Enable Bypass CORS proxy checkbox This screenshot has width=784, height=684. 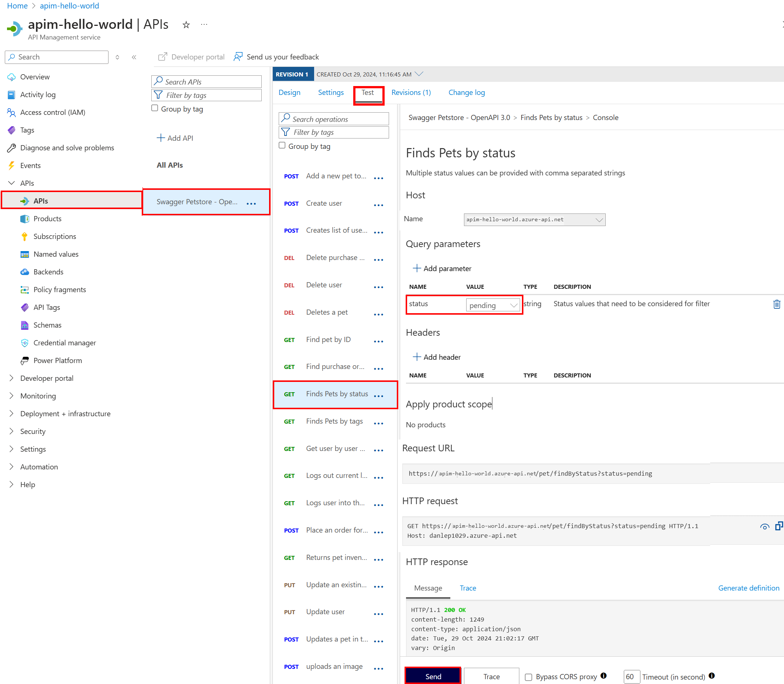[x=529, y=677]
